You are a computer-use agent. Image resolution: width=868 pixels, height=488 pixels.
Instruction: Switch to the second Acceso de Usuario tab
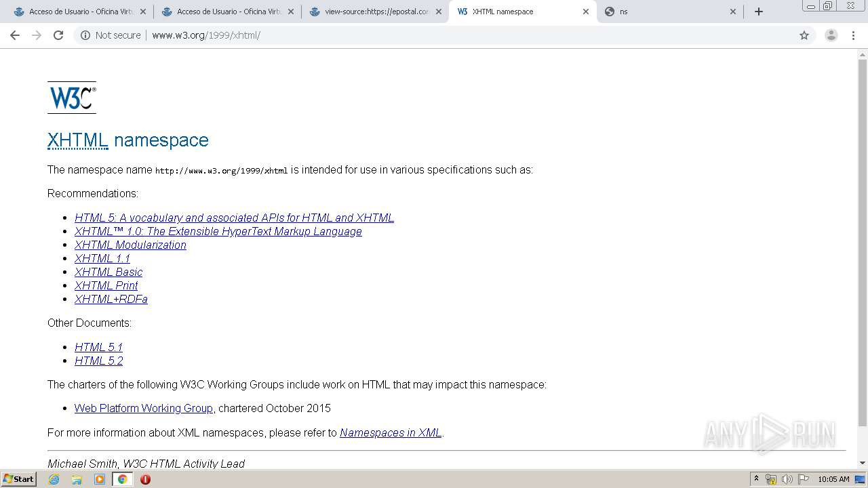[x=227, y=12]
